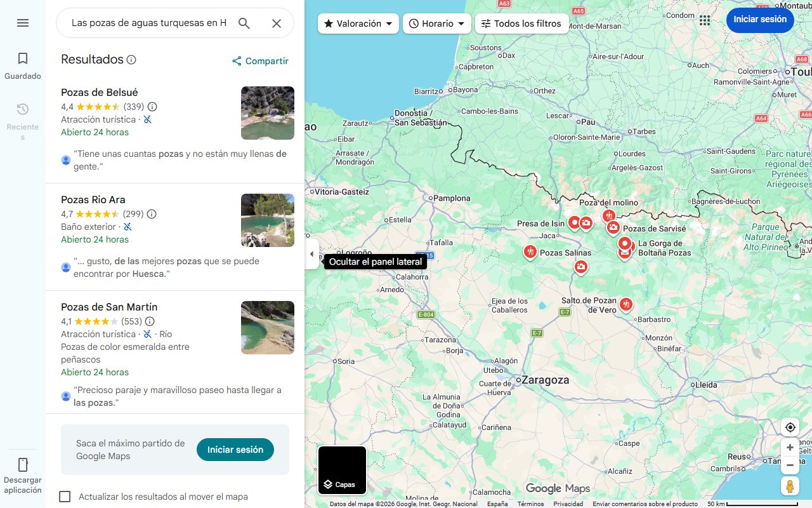The image size is (812, 508).
Task: Expand the Horario filter options
Action: tap(436, 23)
